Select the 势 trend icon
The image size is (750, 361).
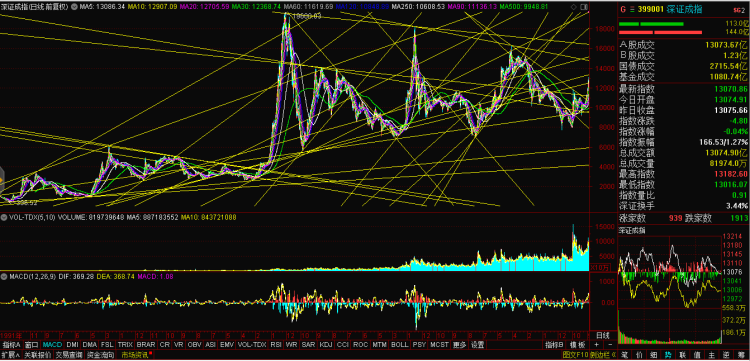[668, 355]
